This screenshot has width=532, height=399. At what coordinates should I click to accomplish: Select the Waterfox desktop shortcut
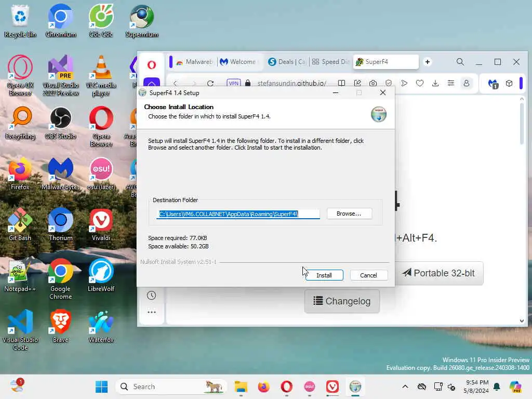point(101,326)
